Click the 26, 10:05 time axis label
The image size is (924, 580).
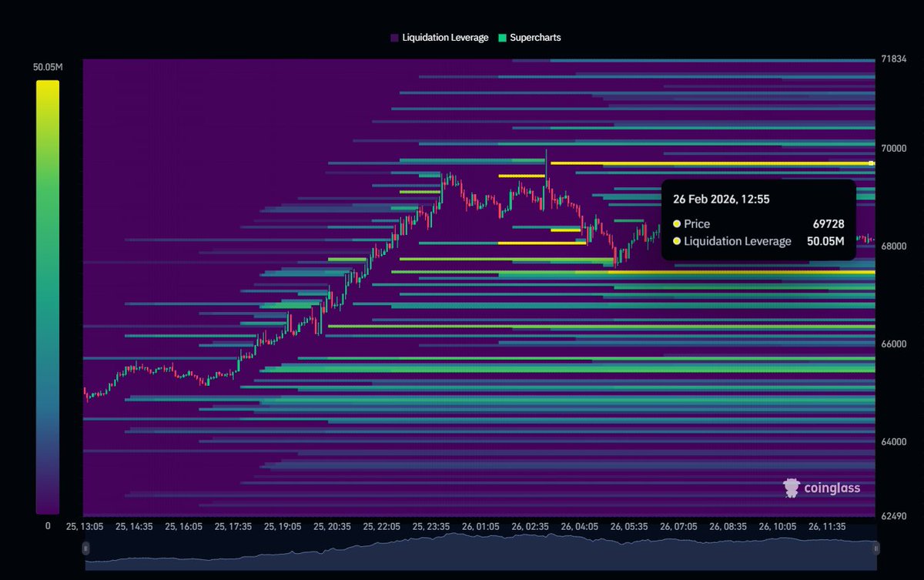pyautogui.click(x=777, y=527)
